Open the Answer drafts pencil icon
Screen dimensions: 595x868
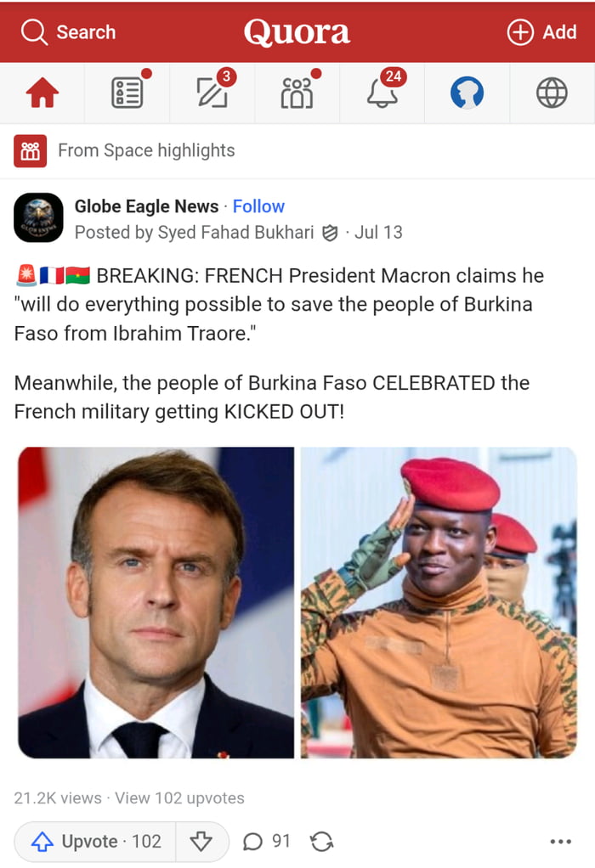(212, 93)
